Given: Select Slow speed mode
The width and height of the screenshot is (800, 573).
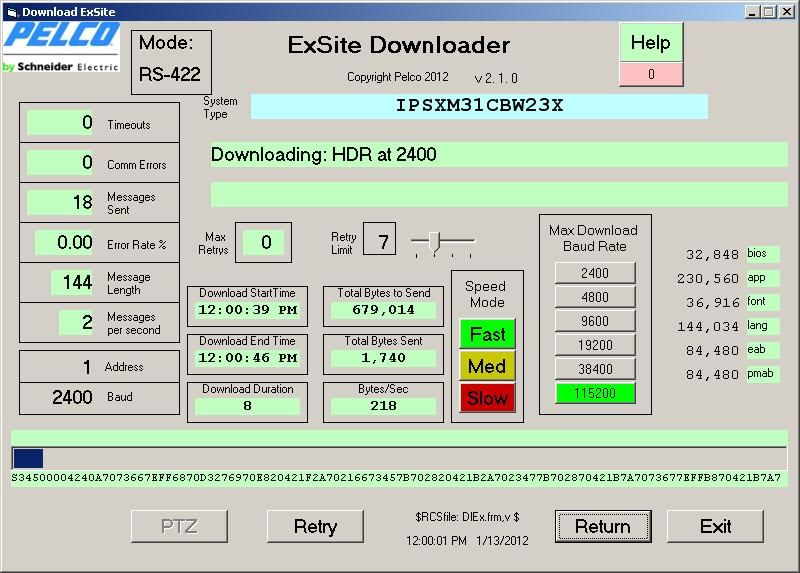Looking at the screenshot, I should pos(487,397).
